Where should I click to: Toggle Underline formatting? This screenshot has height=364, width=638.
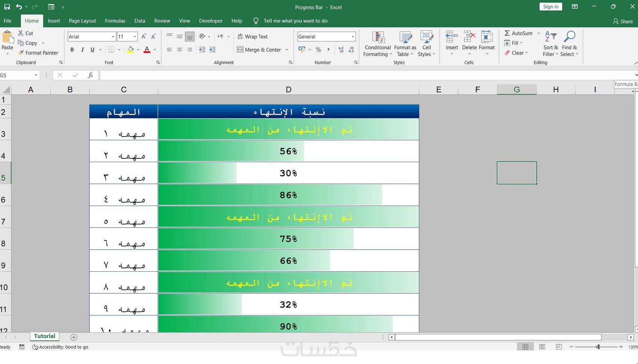pyautogui.click(x=92, y=50)
